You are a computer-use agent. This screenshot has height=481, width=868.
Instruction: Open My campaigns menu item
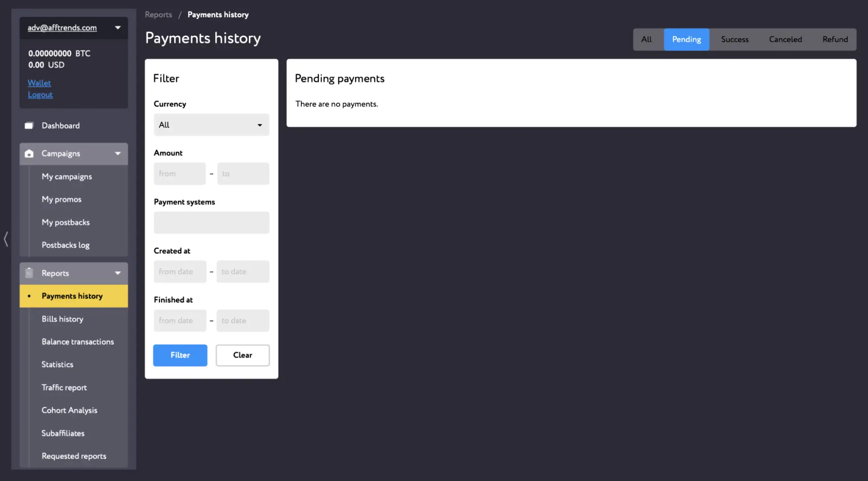(67, 177)
